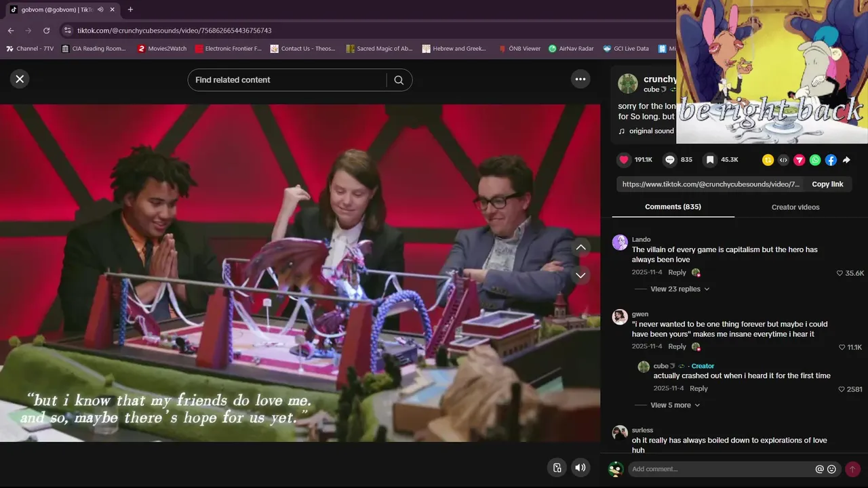The width and height of the screenshot is (868, 488).
Task: Go to next video with down chevron
Action: click(581, 275)
